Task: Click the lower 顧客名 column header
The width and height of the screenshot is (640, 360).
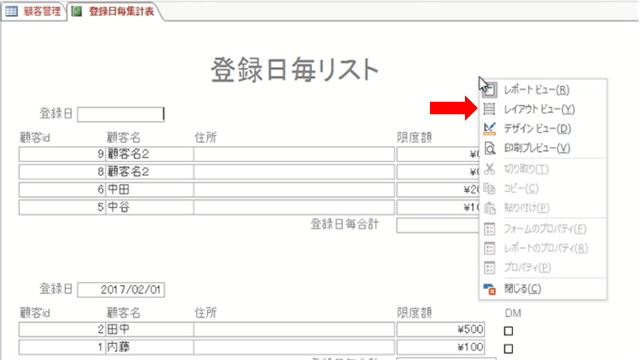Action: (123, 313)
